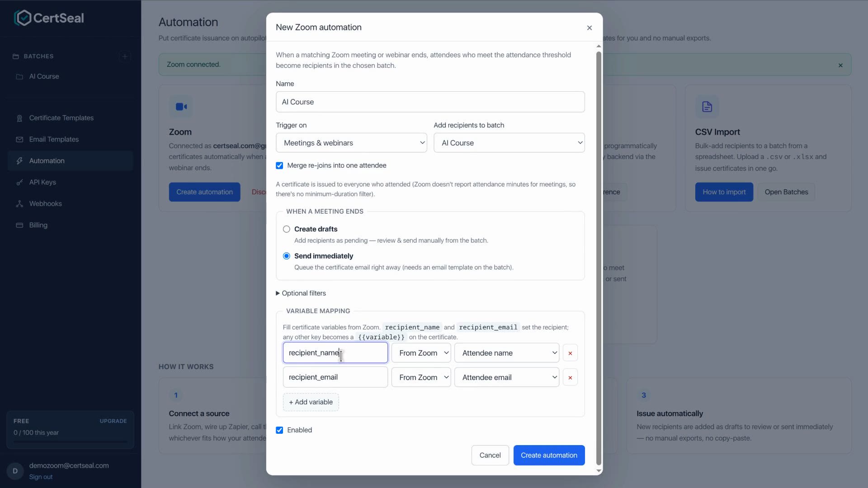Viewport: 868px width, 488px height.
Task: Select the Create drafts radio option
Action: coord(287,229)
